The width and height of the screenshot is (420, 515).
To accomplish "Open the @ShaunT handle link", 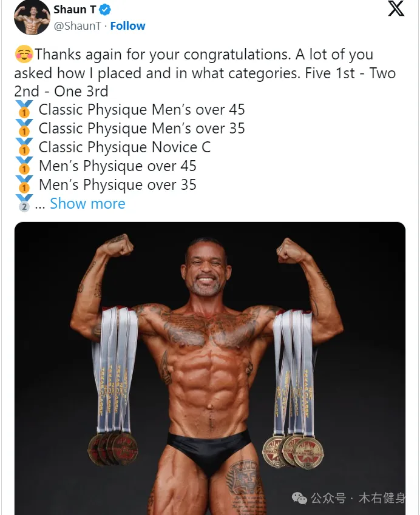I will [78, 25].
